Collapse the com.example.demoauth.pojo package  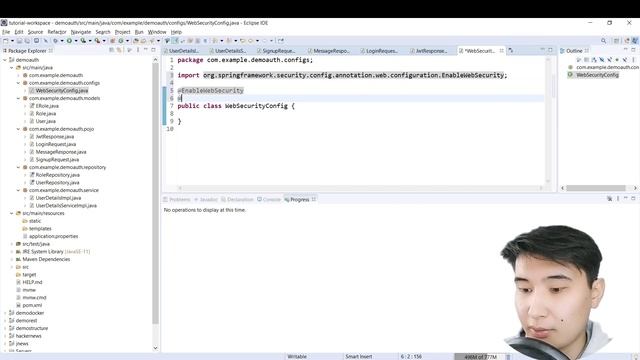(18, 129)
